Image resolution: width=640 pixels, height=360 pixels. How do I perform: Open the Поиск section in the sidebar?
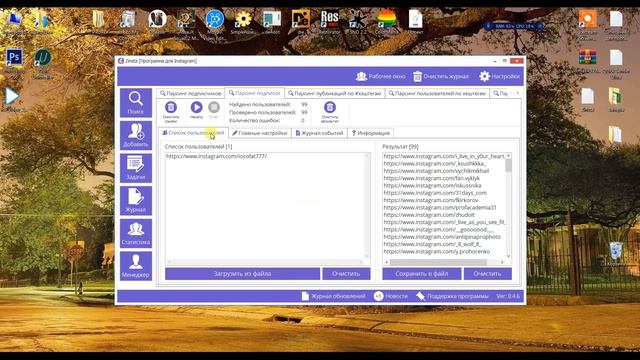136,103
